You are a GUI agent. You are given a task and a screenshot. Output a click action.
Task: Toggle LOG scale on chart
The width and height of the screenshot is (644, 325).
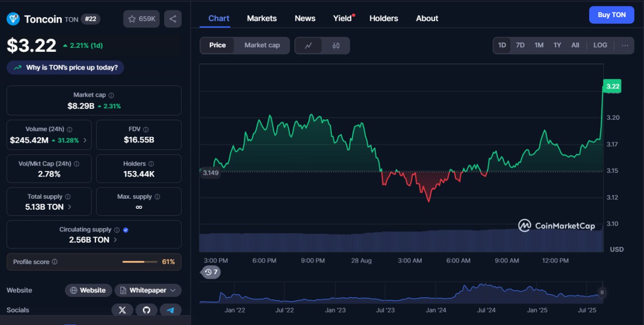(x=600, y=45)
